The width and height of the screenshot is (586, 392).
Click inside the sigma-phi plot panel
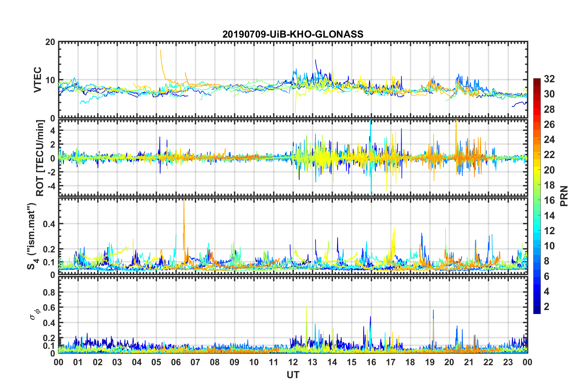(293, 315)
